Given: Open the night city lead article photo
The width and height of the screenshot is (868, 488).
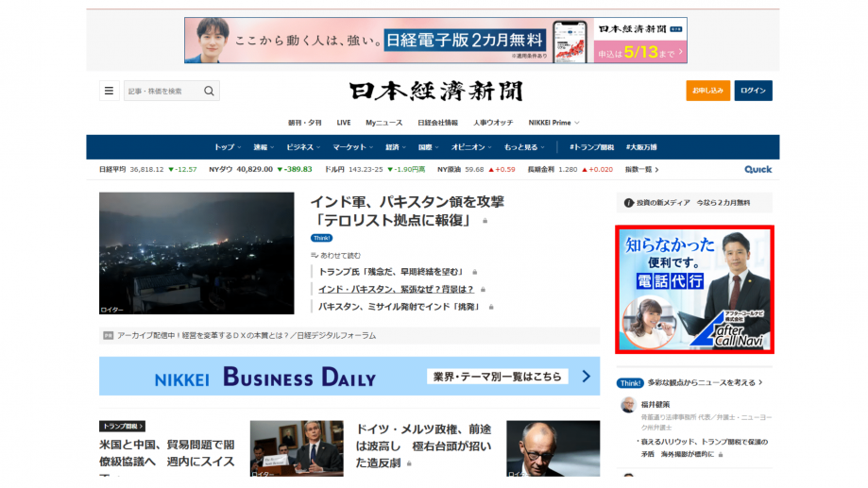Looking at the screenshot, I should (196, 253).
